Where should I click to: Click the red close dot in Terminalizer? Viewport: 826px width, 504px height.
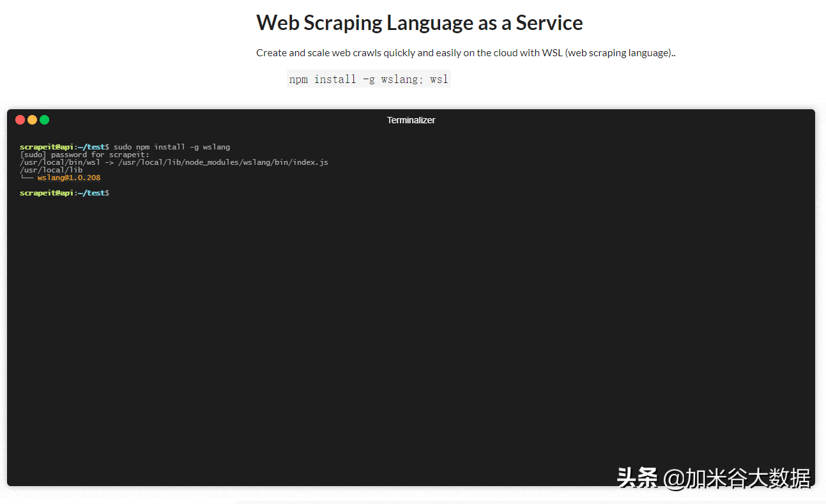[20, 120]
